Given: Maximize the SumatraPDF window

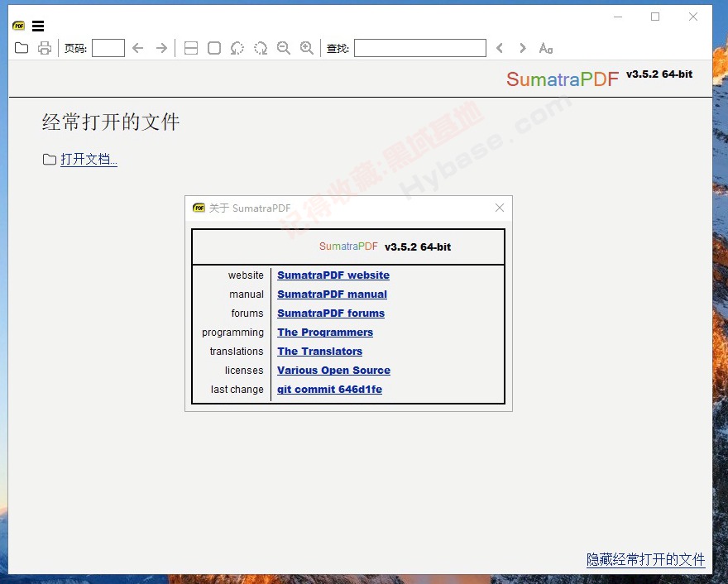Looking at the screenshot, I should tap(655, 17).
